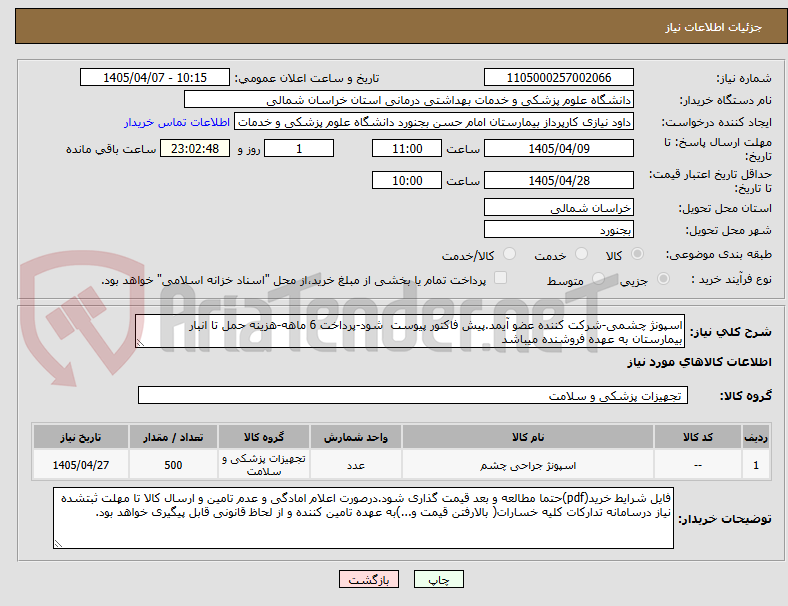This screenshot has width=788, height=606.
Task: Choose the متوسط purchase process option
Action: pos(598,278)
